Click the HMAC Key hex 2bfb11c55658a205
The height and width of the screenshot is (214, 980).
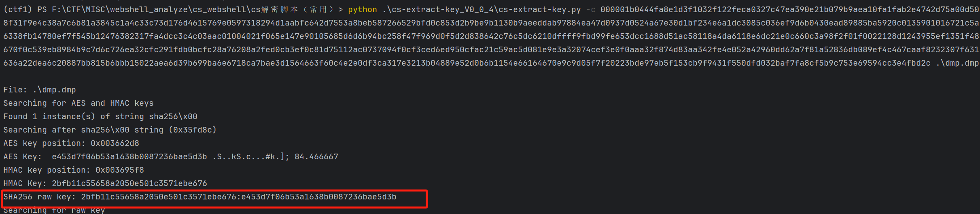pos(129,184)
